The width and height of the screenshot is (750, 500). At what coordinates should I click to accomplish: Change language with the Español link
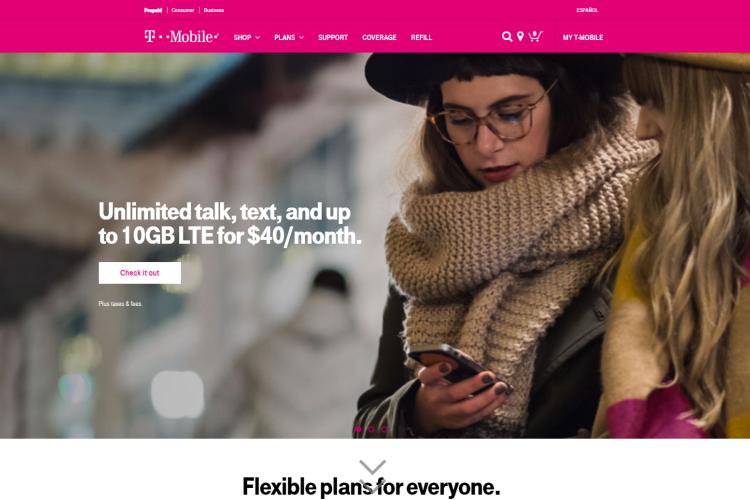[x=587, y=10]
